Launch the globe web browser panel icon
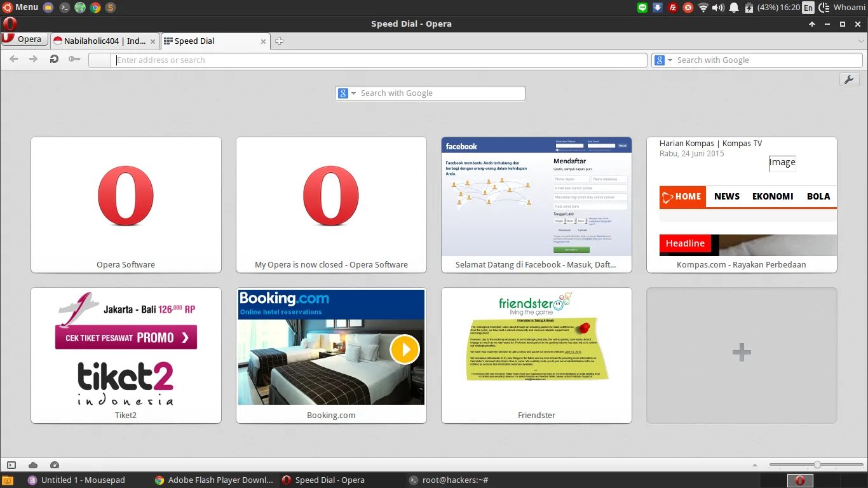The image size is (868, 488). (x=80, y=8)
